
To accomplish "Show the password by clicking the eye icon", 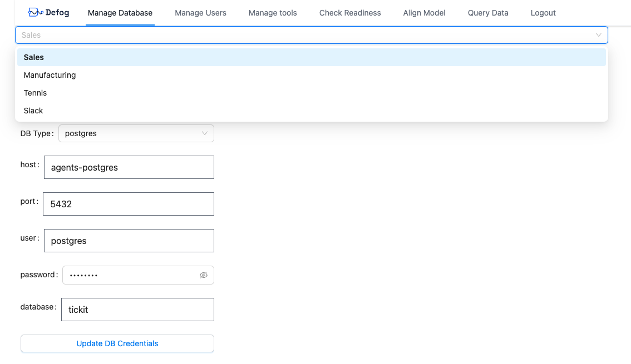I will (204, 275).
